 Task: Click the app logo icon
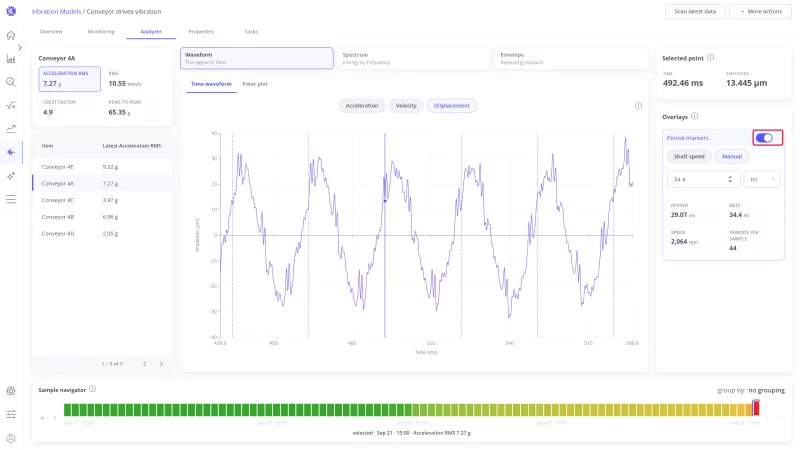point(11,11)
